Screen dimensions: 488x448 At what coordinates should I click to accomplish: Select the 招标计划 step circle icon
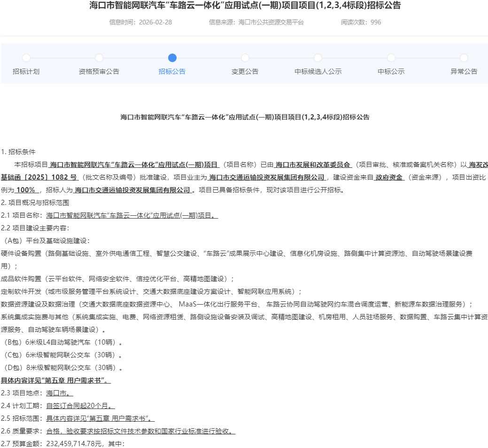pos(26,58)
